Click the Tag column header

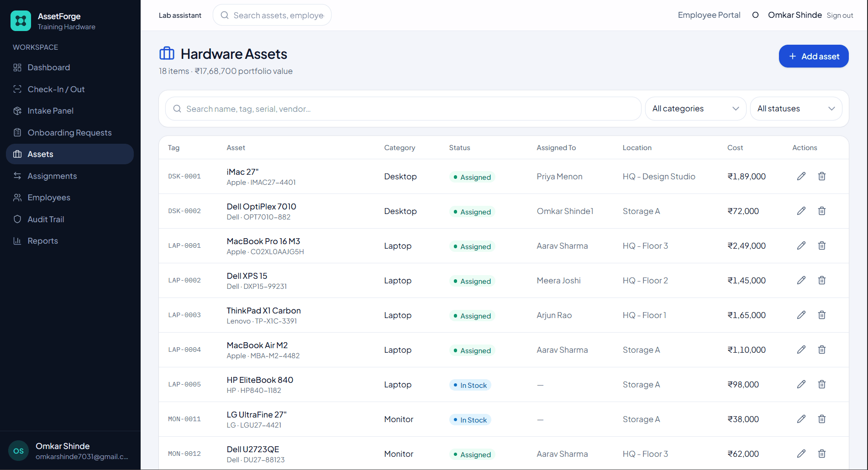coord(174,148)
